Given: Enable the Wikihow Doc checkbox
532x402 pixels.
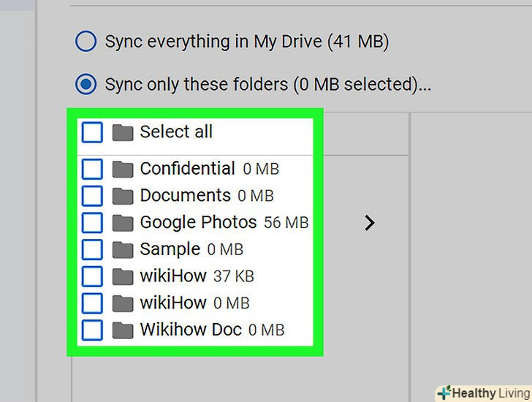Looking at the screenshot, I should [92, 330].
